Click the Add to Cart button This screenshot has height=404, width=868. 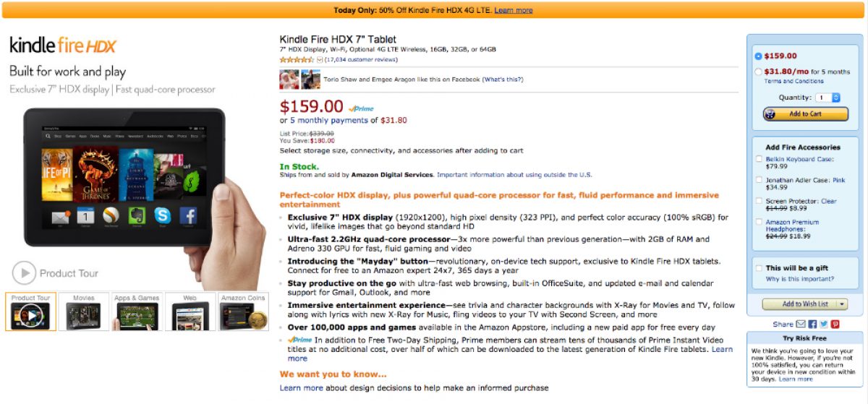805,113
